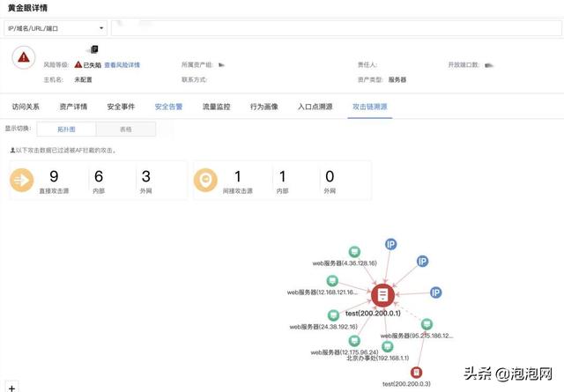Switch to the 访问关系 tab
The image size is (564, 392).
click(x=26, y=107)
